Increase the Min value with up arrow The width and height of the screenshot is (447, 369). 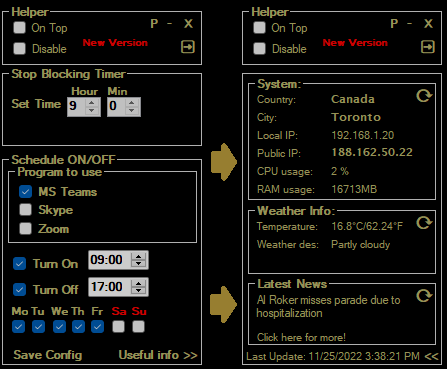132,103
